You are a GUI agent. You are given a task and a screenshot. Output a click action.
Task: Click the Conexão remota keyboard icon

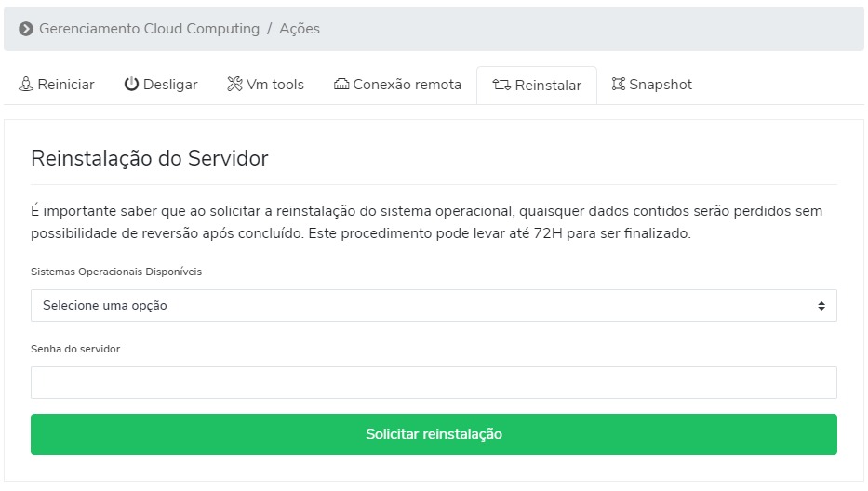pyautogui.click(x=341, y=84)
